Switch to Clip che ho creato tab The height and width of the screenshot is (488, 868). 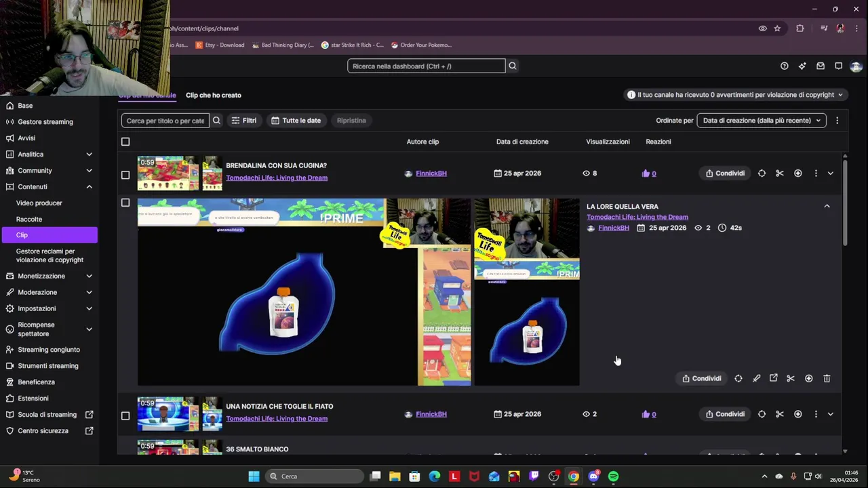pos(214,96)
